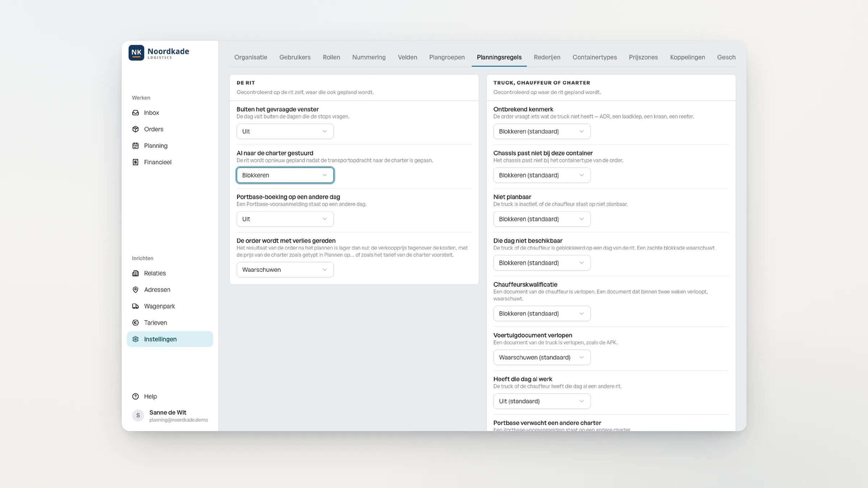The image size is (868, 488).
Task: Select the Planningsregels tab
Action: [499, 57]
